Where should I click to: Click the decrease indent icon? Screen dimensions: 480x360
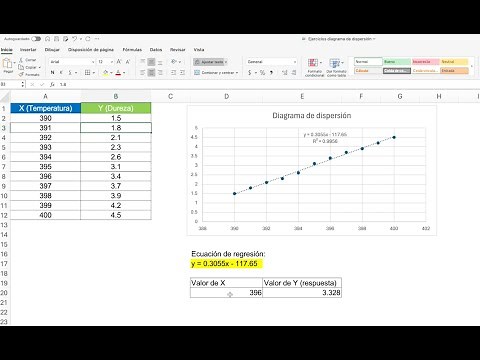coord(173,72)
